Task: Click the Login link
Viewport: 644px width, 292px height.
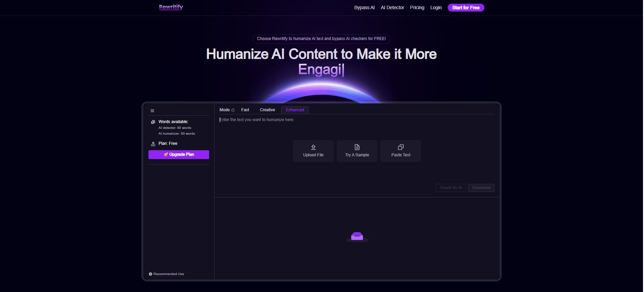Action: (x=436, y=7)
